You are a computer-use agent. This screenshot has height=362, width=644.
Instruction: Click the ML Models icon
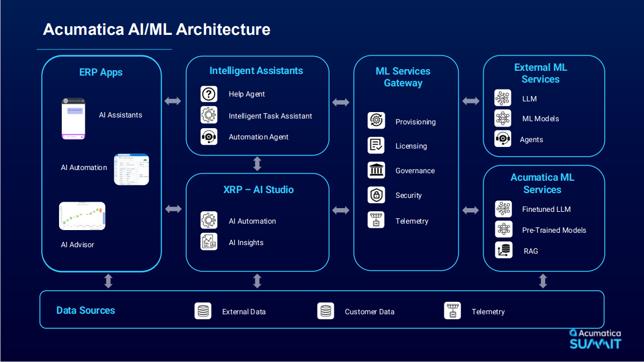coord(503,118)
